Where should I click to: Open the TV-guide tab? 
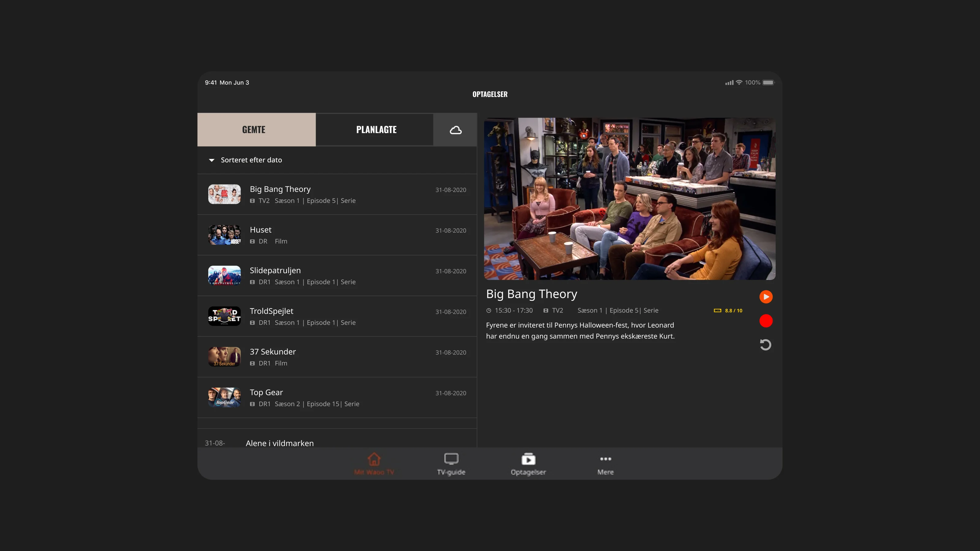pyautogui.click(x=451, y=464)
